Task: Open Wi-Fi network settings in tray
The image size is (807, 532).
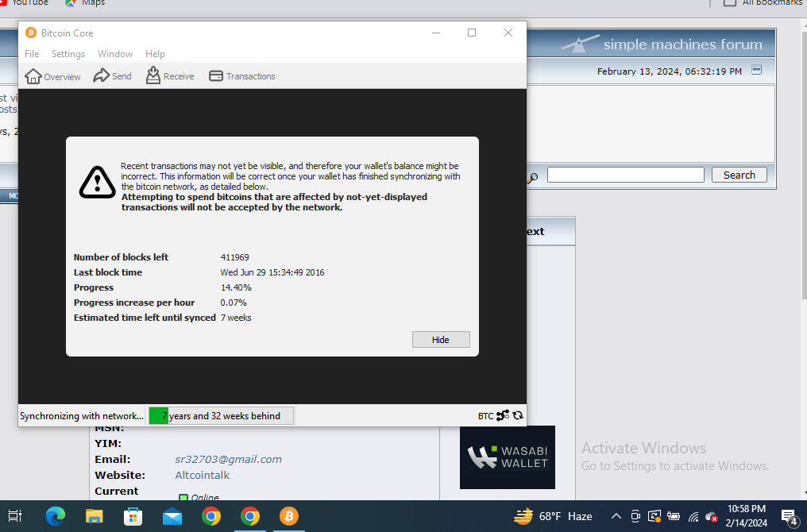Action: pos(693,517)
